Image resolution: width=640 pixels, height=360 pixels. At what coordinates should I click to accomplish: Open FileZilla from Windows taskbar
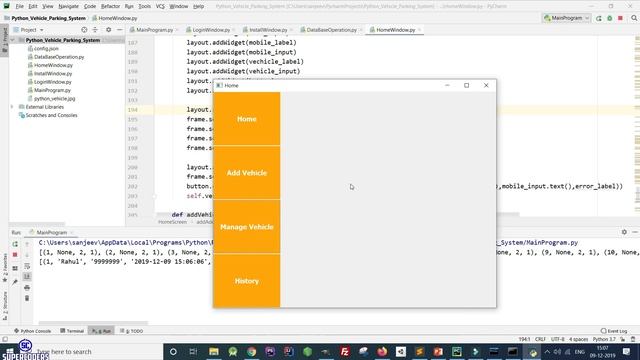click(x=344, y=351)
